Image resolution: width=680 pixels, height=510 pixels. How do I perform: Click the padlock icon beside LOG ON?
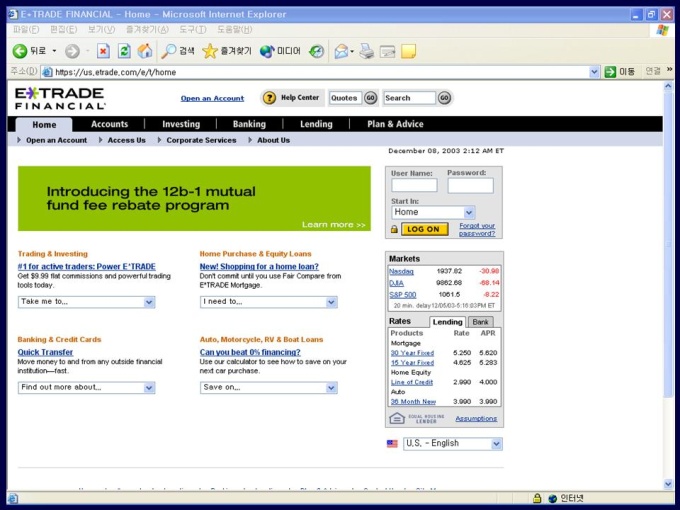click(x=394, y=229)
